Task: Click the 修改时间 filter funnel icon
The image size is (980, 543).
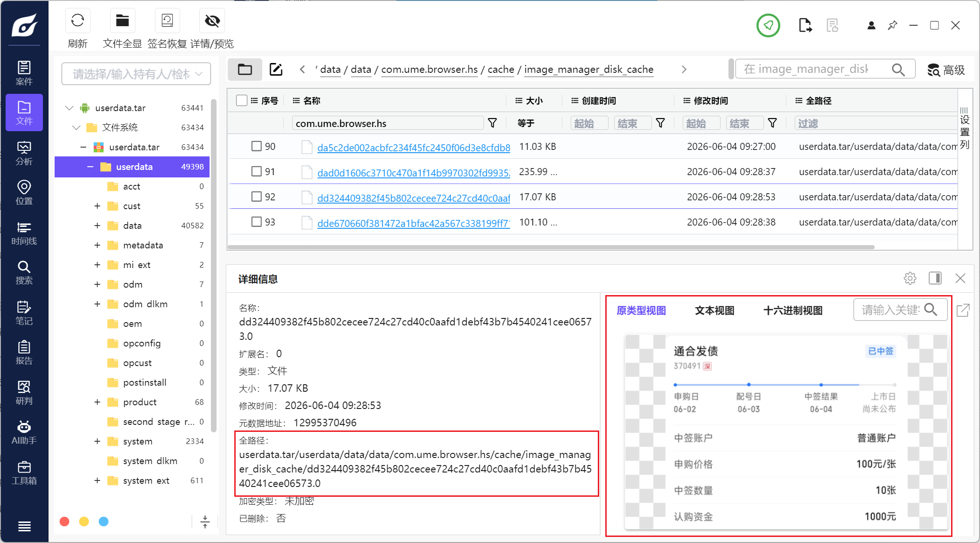Action: point(772,123)
